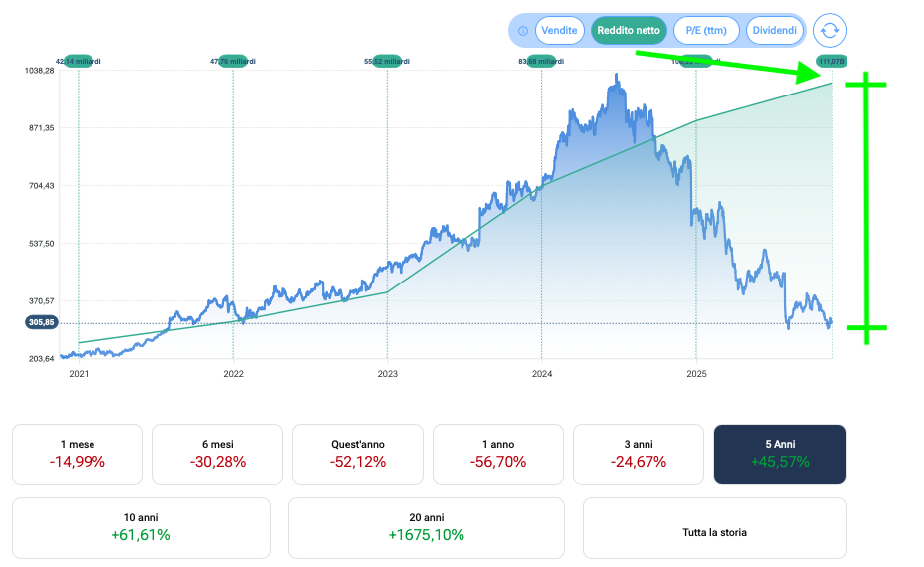Click the 111,07B income label marker
The height and width of the screenshot is (567, 924).
(832, 62)
